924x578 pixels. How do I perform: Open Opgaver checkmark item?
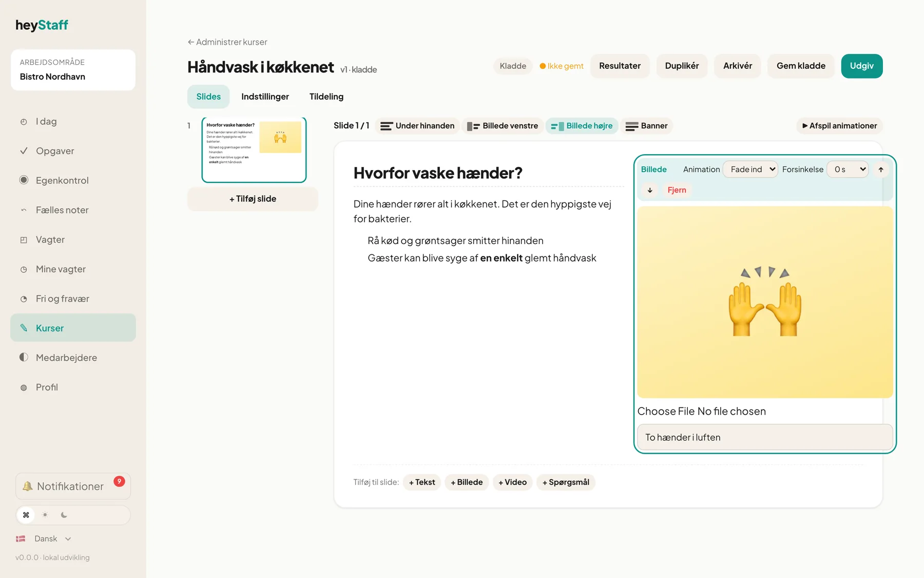(73, 151)
